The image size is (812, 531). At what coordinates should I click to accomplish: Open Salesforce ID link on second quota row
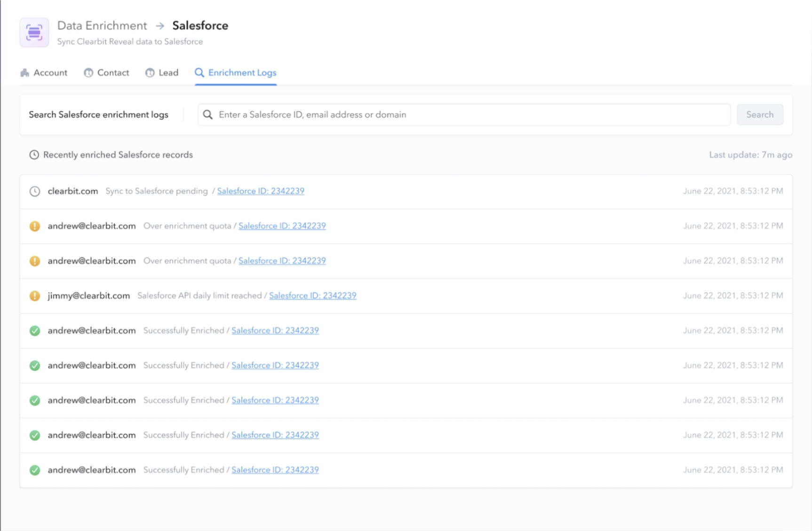pos(282,261)
